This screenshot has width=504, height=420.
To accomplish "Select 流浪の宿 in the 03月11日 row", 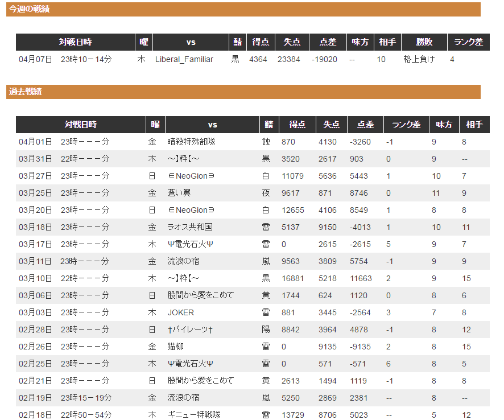I will click(183, 261).
